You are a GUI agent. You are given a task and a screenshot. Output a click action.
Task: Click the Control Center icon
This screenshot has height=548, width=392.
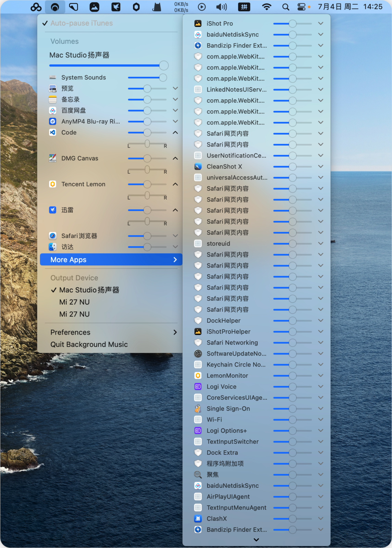tap(301, 7)
